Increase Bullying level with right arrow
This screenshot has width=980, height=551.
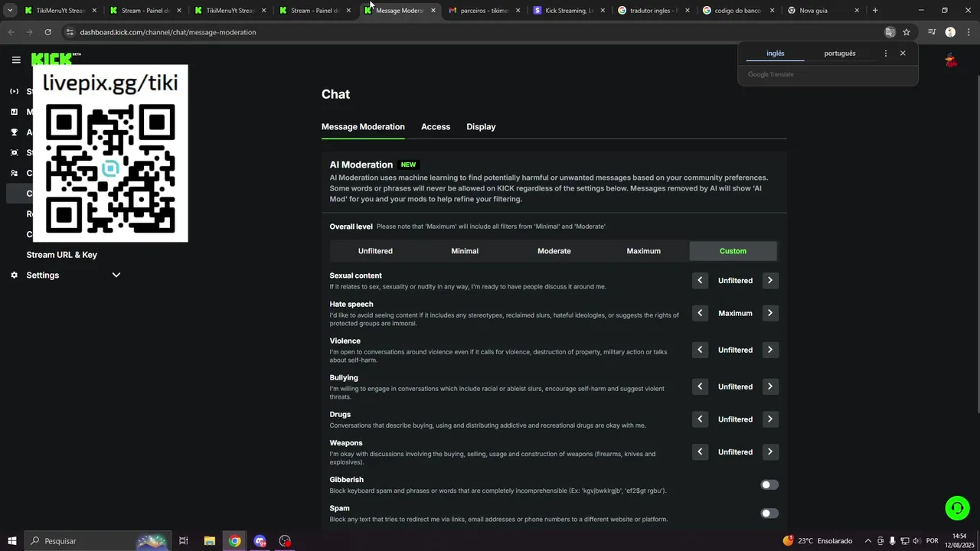point(770,386)
